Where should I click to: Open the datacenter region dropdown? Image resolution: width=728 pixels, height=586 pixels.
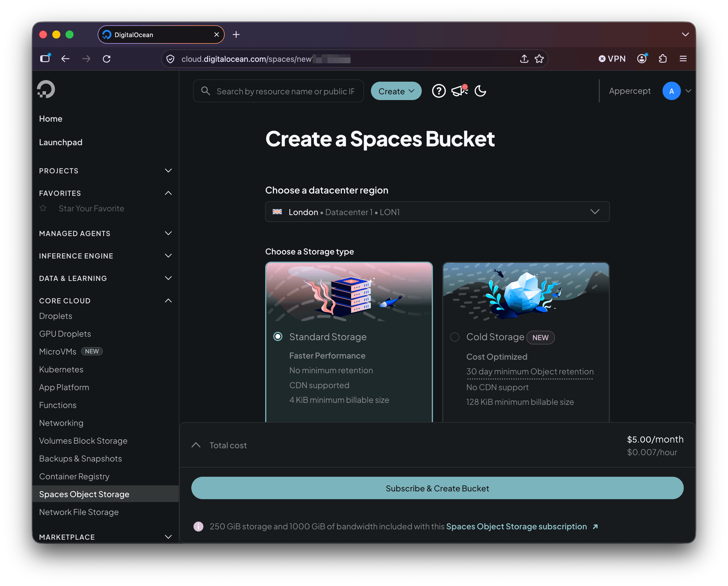tap(437, 212)
